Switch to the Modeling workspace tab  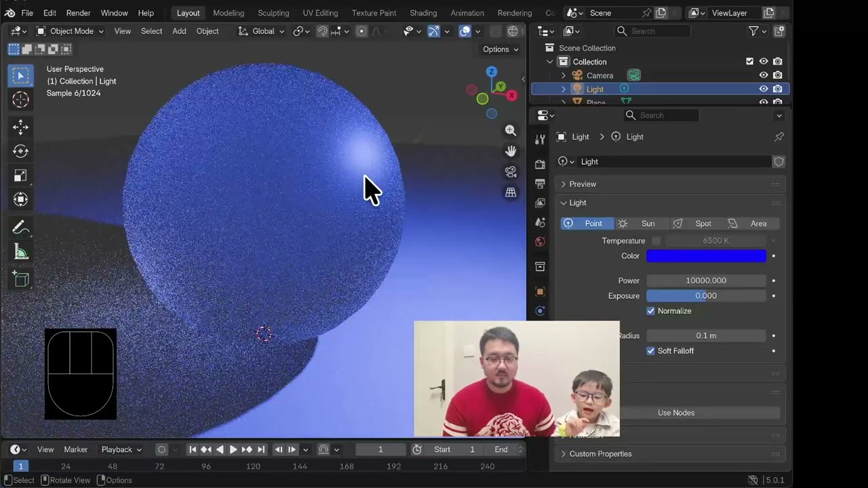pyautogui.click(x=229, y=13)
